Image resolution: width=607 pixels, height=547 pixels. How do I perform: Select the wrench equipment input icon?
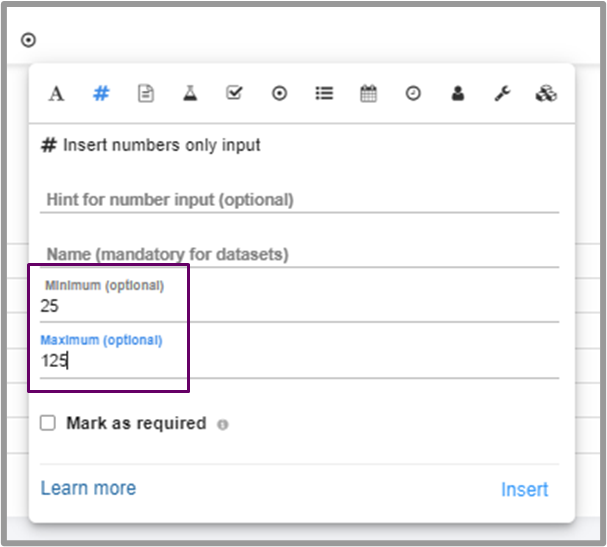(502, 94)
